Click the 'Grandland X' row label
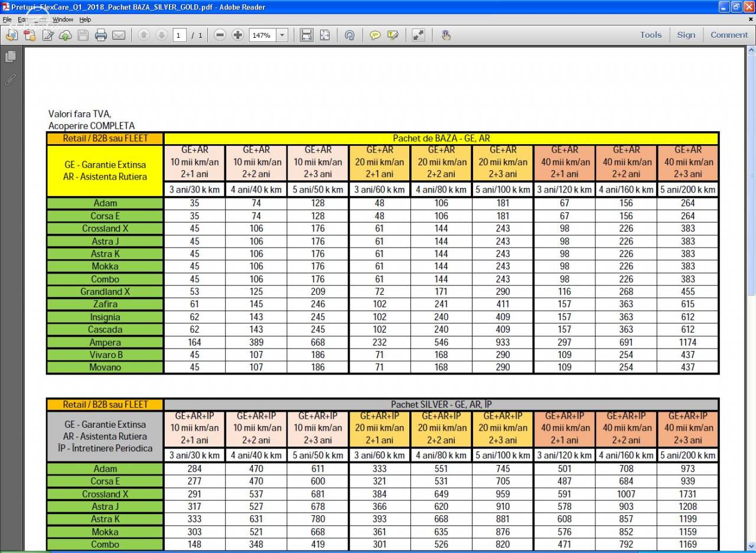Viewport: 756px width, 553px height. tap(105, 292)
